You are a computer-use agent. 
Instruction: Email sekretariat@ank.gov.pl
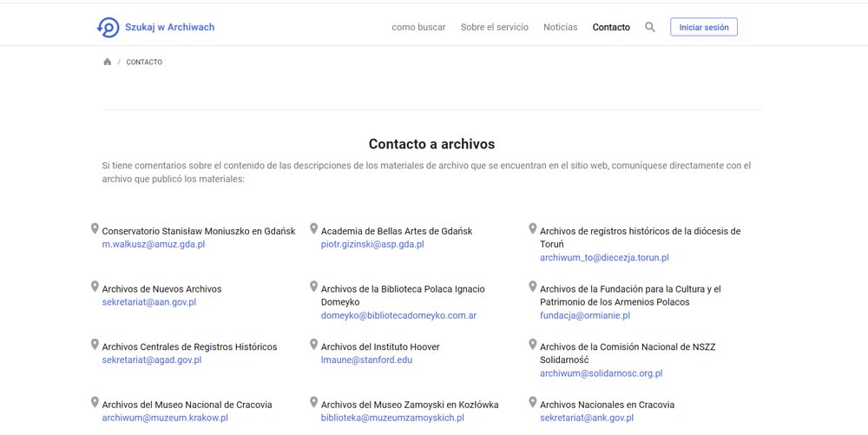coord(587,418)
